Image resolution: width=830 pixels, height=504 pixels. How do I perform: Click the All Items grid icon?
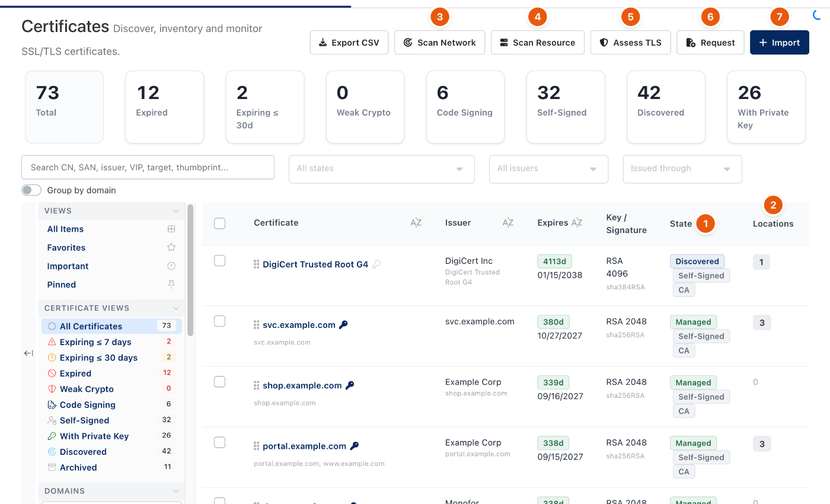coord(171,229)
